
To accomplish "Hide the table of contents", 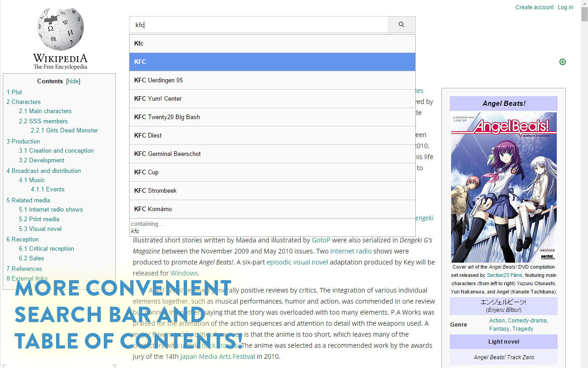I will pyautogui.click(x=73, y=81).
